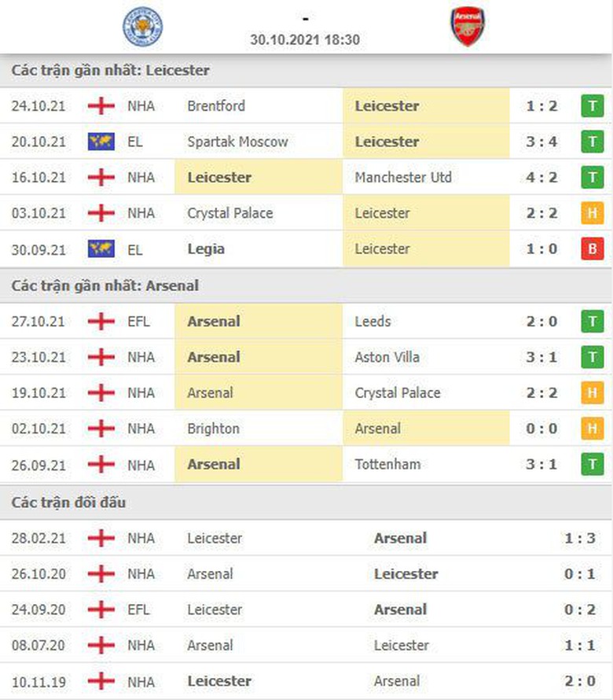Screen dimensions: 613x700
Task: Click the red B badge for Legia match
Action: click(x=592, y=249)
